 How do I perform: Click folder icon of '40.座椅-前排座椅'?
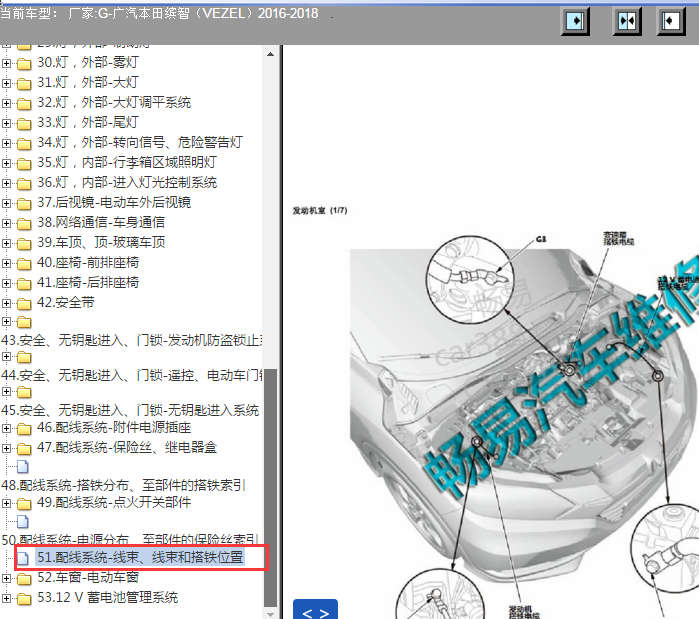[24, 264]
